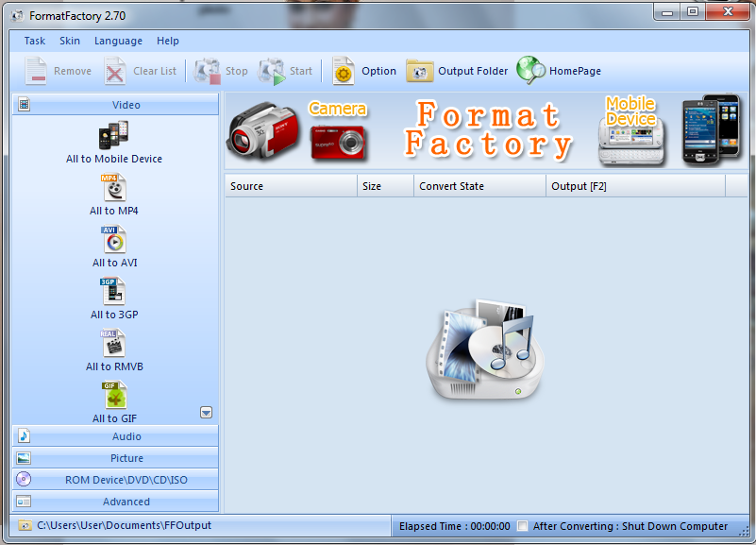This screenshot has width=756, height=545.
Task: Click the Clear List red X icon
Action: tap(115, 71)
